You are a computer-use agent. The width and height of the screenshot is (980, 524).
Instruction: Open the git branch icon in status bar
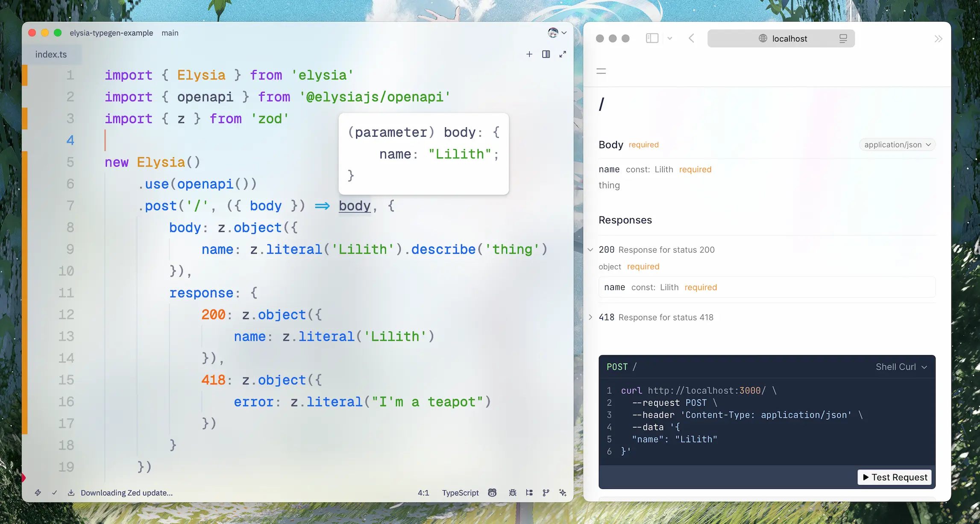pos(546,492)
